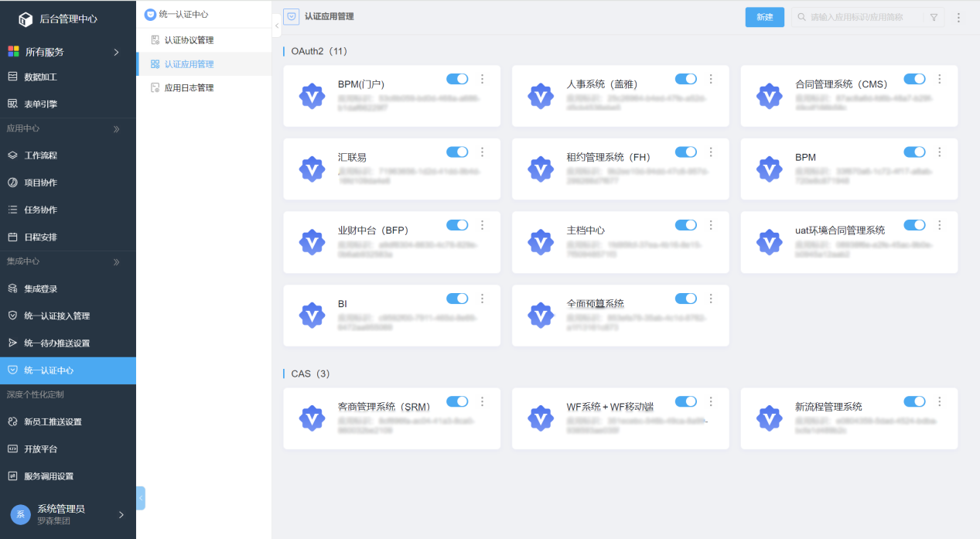This screenshot has height=539, width=980.
Task: Click the 开放平台 sidebar icon
Action: click(12, 449)
